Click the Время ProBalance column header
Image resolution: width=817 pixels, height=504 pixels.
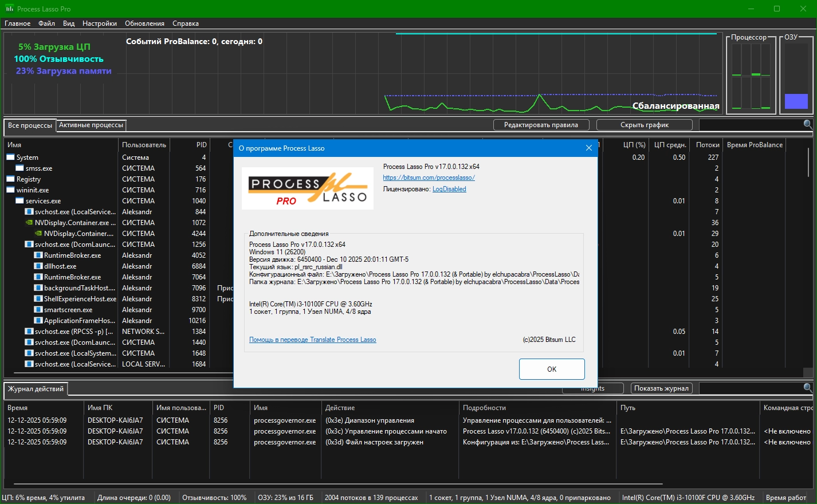[755, 145]
